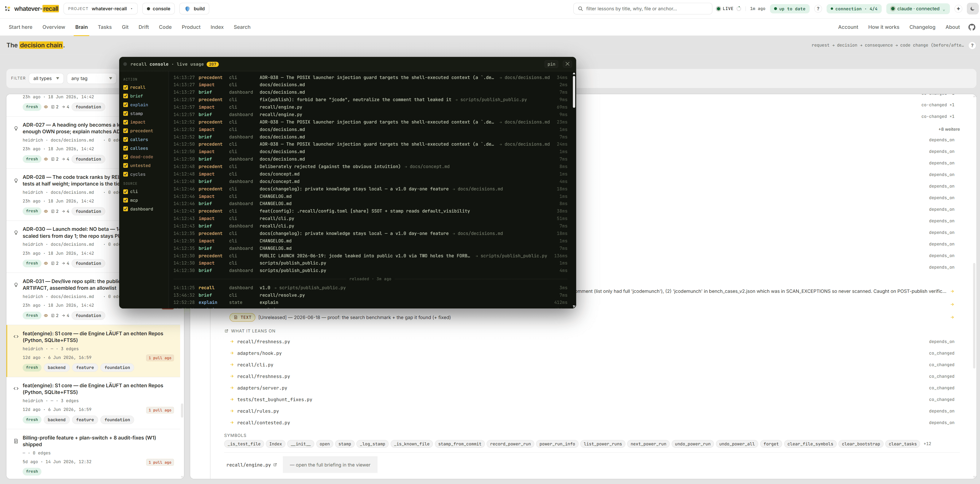Click lightbulb icon of ADR-031 card
The height and width of the screenshot is (484, 980).
click(x=16, y=285)
